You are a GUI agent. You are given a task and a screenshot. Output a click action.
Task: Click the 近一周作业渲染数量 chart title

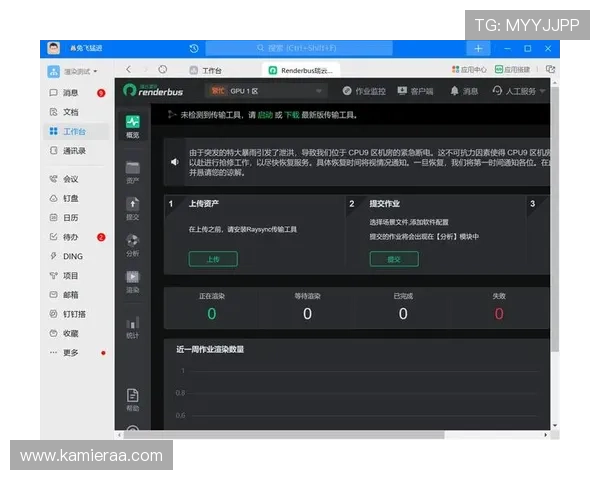pyautogui.click(x=210, y=349)
